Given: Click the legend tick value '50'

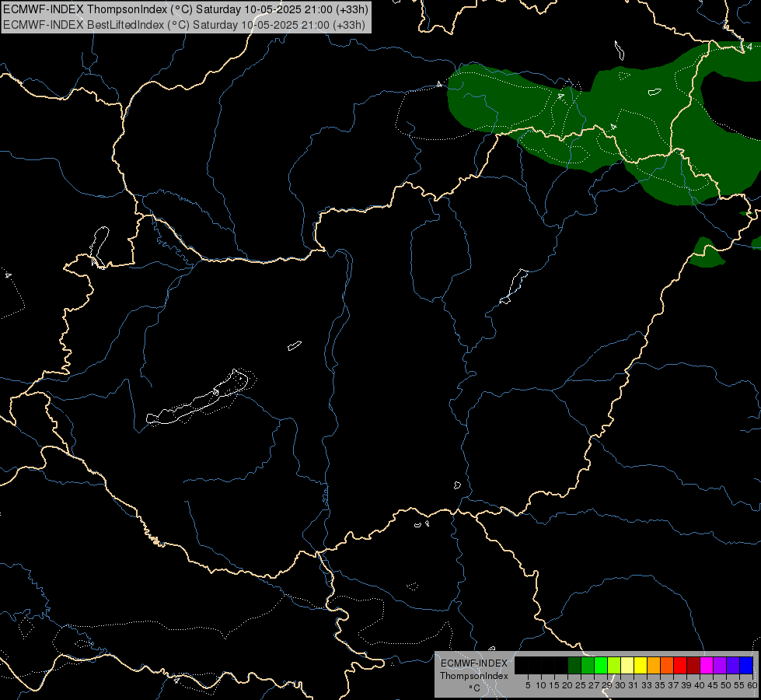Looking at the screenshot, I should click(726, 685).
